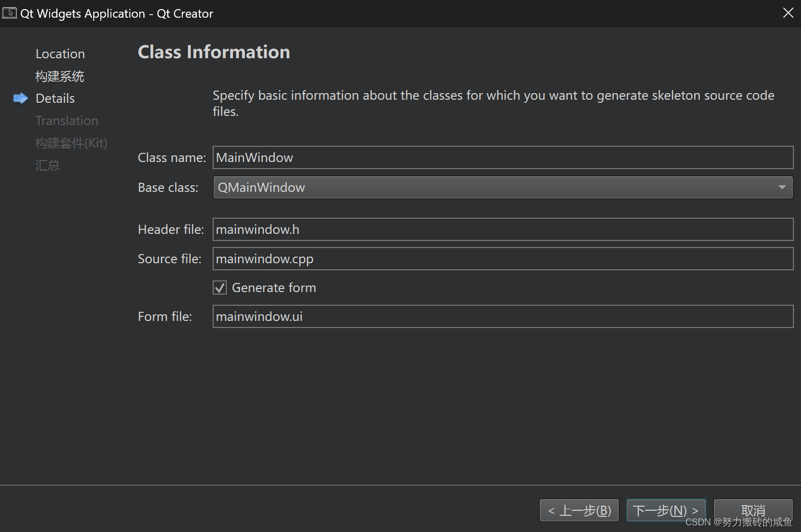Cancel the wizard with 取消 button
Image resolution: width=801 pixels, height=532 pixels.
point(753,510)
